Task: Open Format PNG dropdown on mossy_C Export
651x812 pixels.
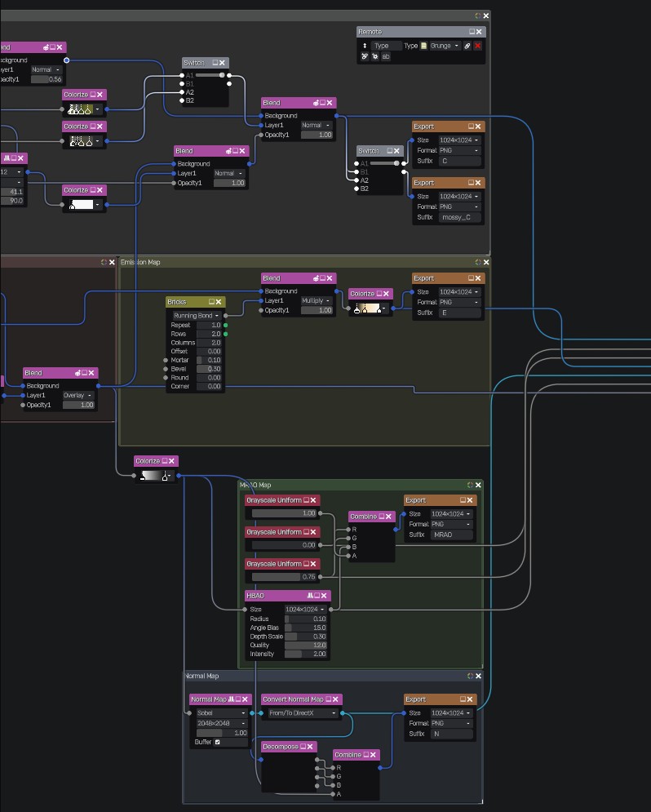Action: [459, 206]
